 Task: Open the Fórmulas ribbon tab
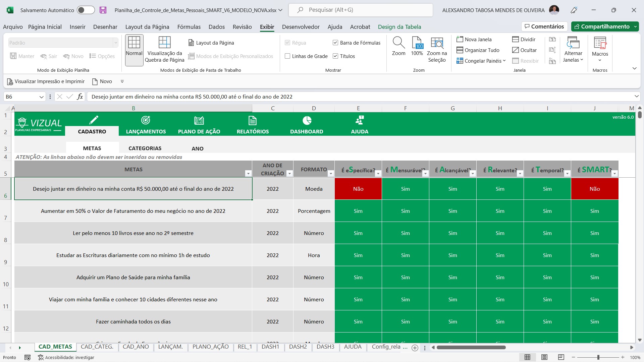(x=189, y=27)
